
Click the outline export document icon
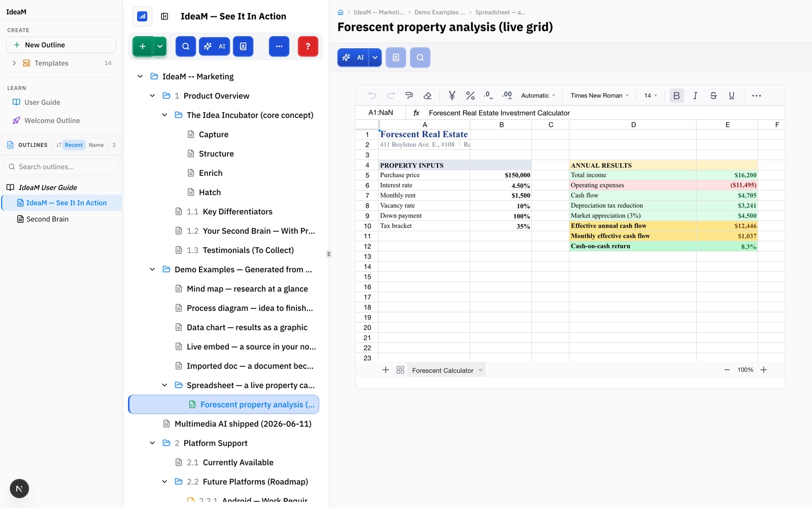[x=243, y=46]
